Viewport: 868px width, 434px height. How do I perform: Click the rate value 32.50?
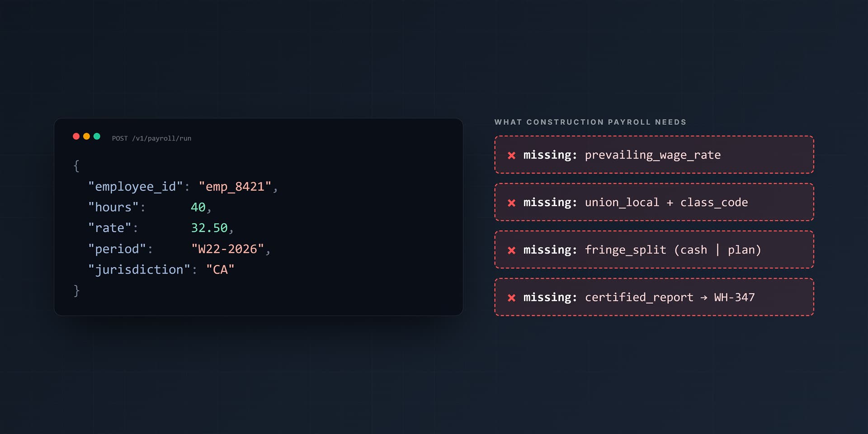[x=209, y=228]
